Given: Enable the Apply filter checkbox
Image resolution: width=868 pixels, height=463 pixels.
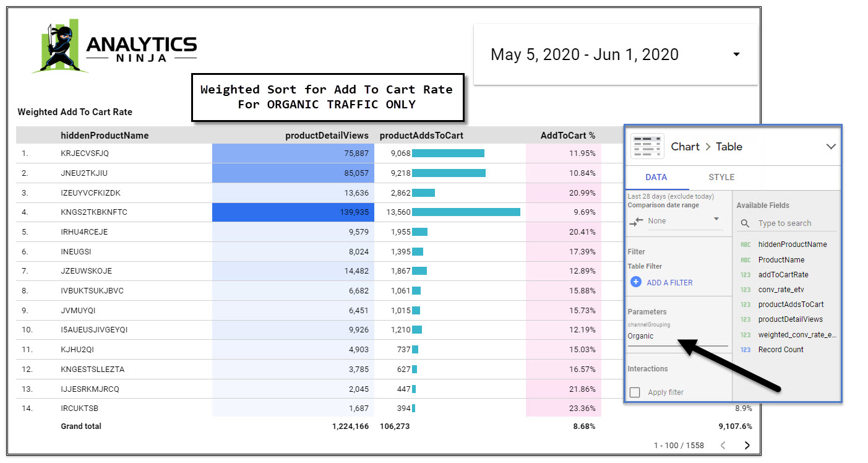Looking at the screenshot, I should point(634,392).
